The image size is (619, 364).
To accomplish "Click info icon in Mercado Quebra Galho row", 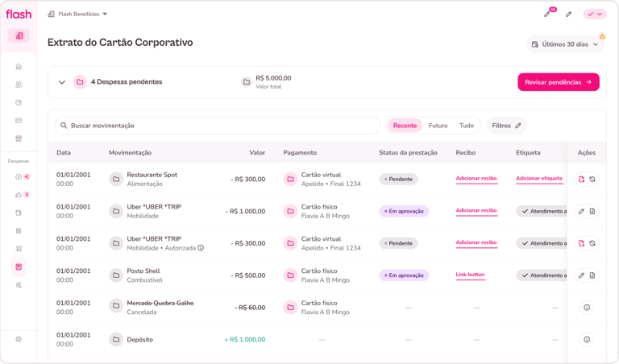I will click(587, 308).
